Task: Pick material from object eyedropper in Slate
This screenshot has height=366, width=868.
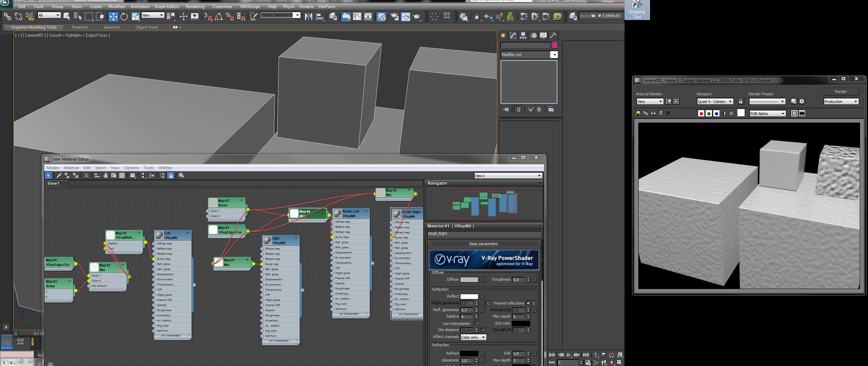Action: (59, 175)
